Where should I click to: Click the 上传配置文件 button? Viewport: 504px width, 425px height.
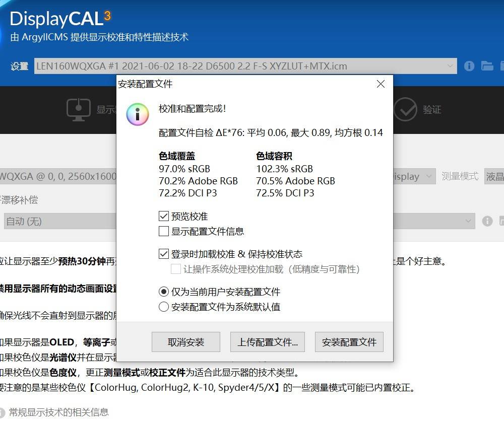click(268, 342)
